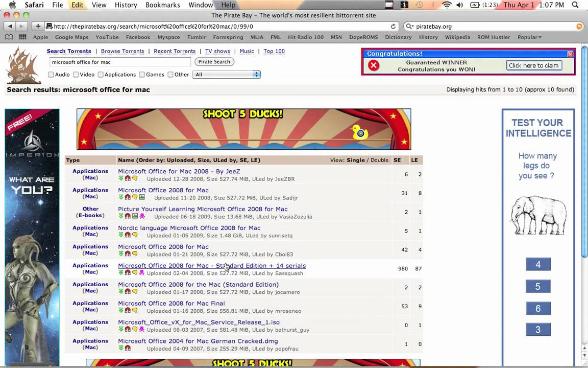Open the Window menu
This screenshot has width=588, height=368.
201,5
